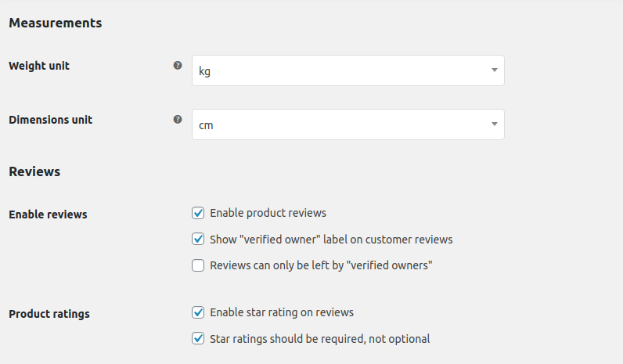
Task: Click the "Enable product reviews" label text
Action: click(x=268, y=213)
